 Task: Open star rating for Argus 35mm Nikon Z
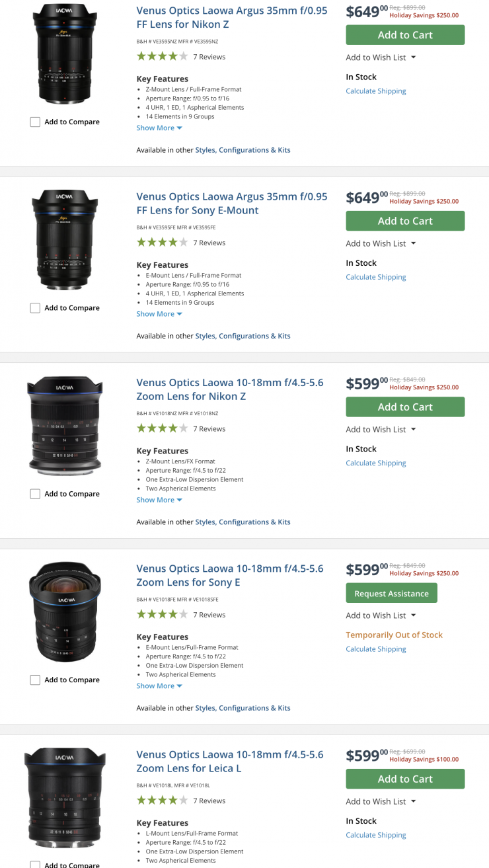point(162,57)
